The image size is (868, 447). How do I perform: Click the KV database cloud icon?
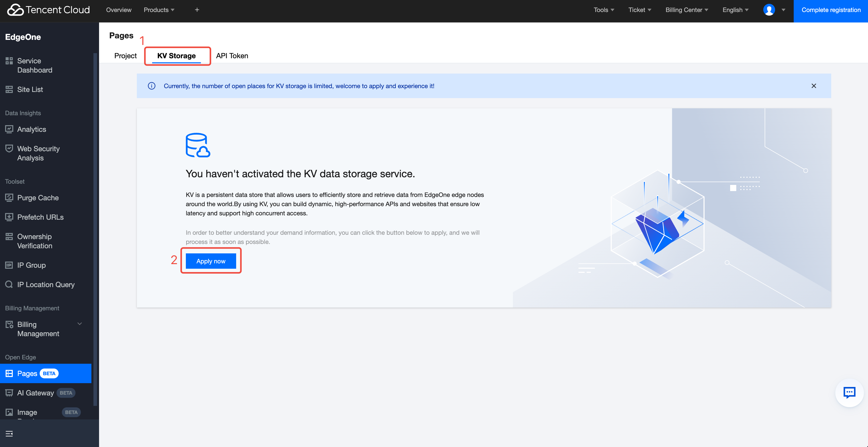[x=198, y=145]
